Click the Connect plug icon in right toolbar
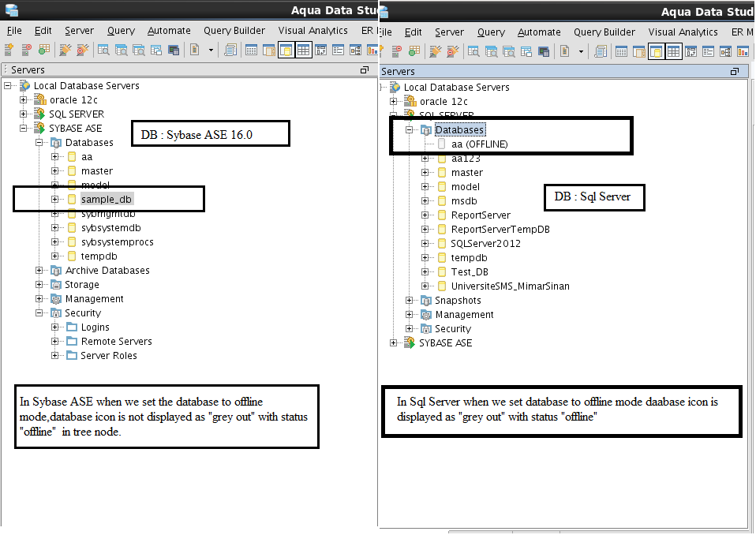This screenshot has height=535, width=756. 436,51
